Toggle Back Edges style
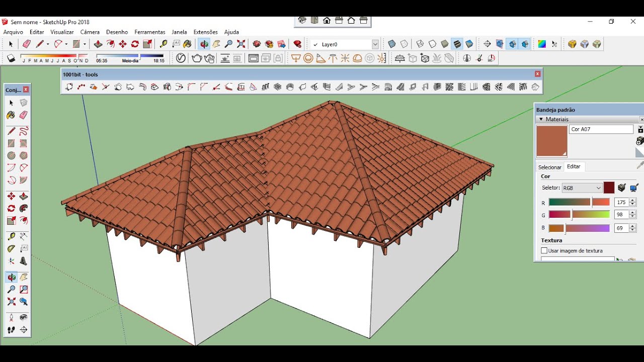This screenshot has height=362, width=644. [x=404, y=44]
